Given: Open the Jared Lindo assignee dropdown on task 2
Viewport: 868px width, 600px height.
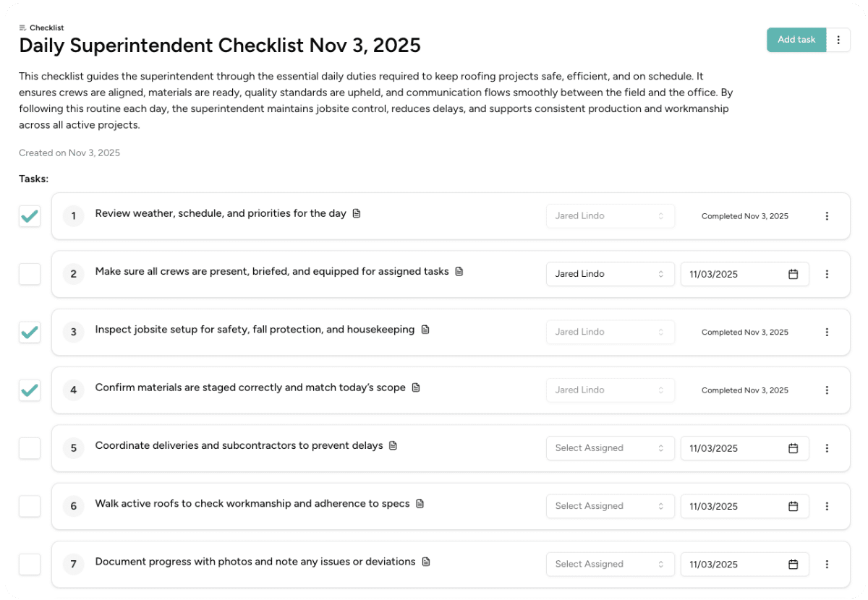Looking at the screenshot, I should pos(610,274).
